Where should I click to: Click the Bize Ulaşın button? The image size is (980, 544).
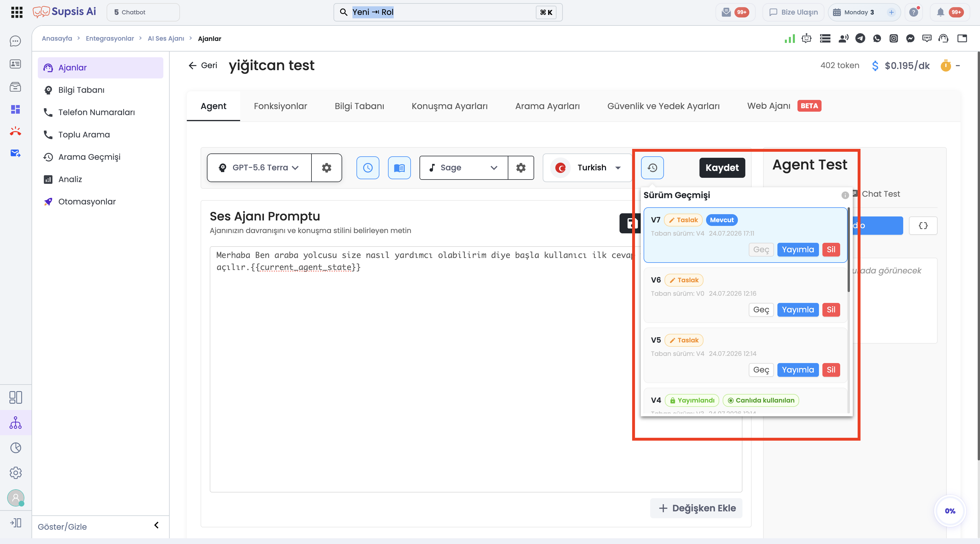click(793, 12)
